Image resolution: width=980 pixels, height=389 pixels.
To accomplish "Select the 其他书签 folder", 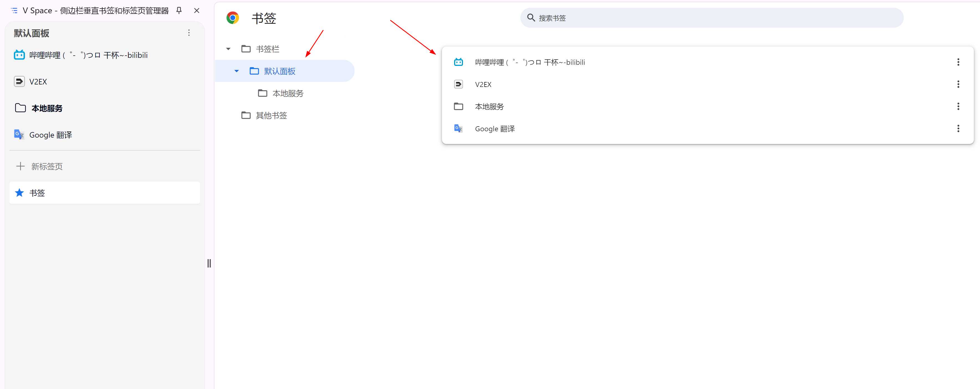I will click(271, 115).
